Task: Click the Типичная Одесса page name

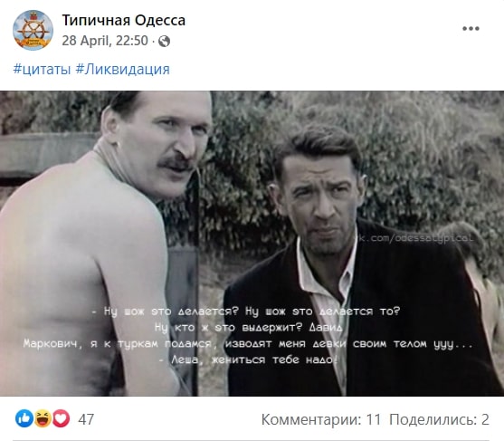Action: pos(123,20)
